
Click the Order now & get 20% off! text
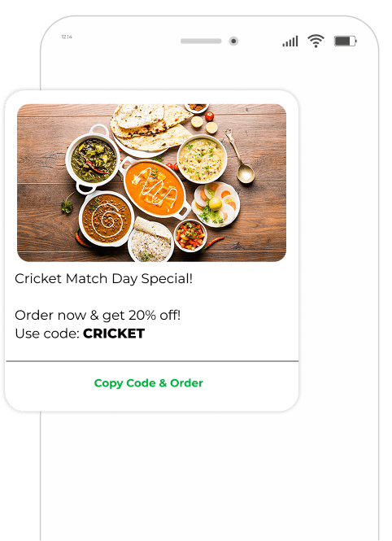pyautogui.click(x=98, y=315)
